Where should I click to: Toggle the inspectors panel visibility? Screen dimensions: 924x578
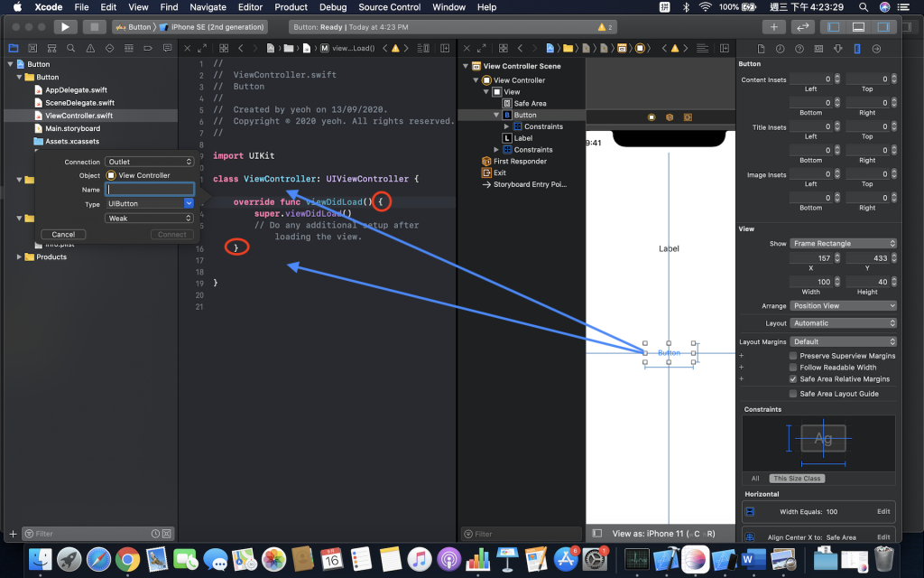(x=883, y=26)
